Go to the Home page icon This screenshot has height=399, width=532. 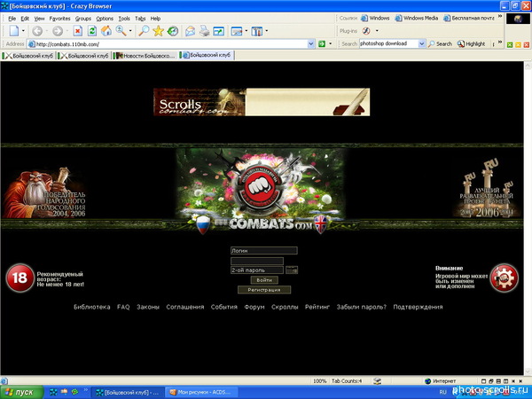coord(106,31)
